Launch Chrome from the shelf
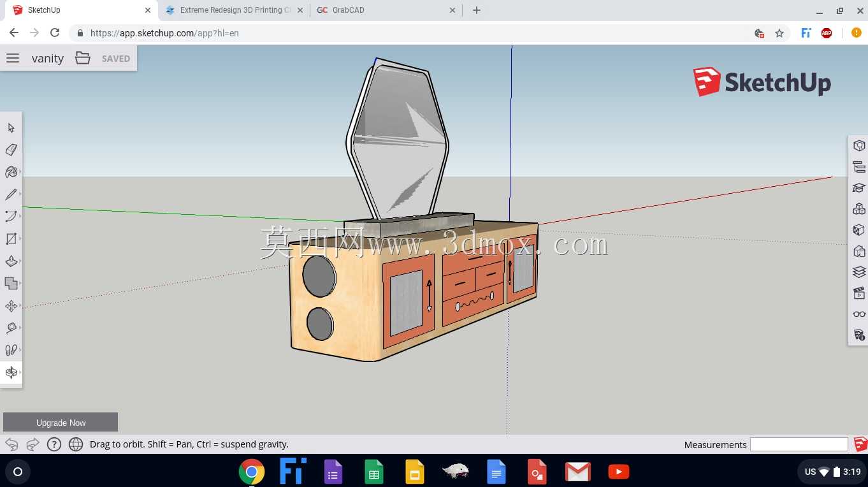The image size is (868, 487). tap(252, 472)
